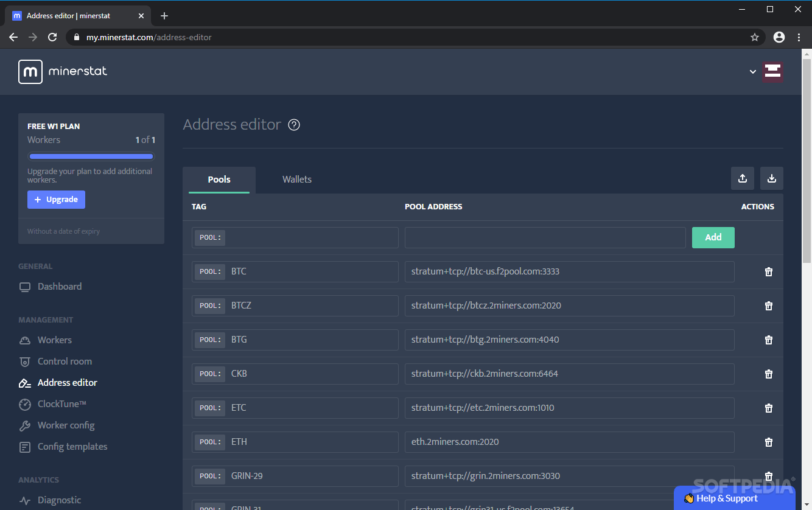Edit the BTCZ pool address field
The width and height of the screenshot is (812, 510).
(570, 306)
